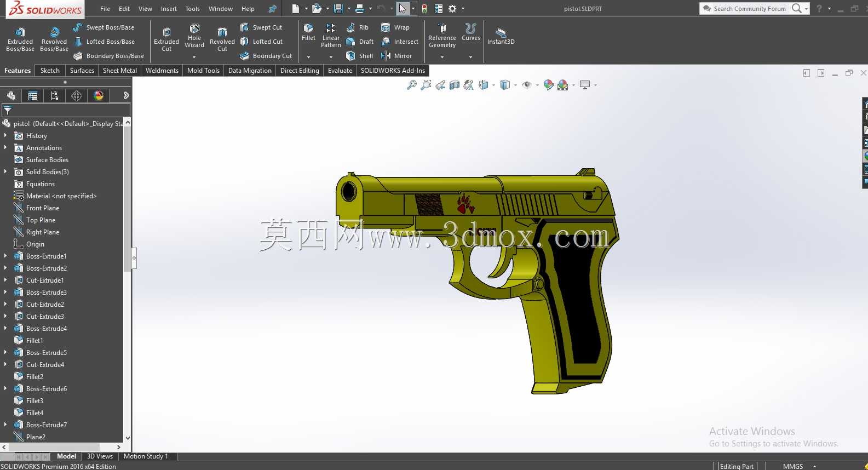The width and height of the screenshot is (868, 470).
Task: Open the Tools menu
Action: (x=193, y=9)
